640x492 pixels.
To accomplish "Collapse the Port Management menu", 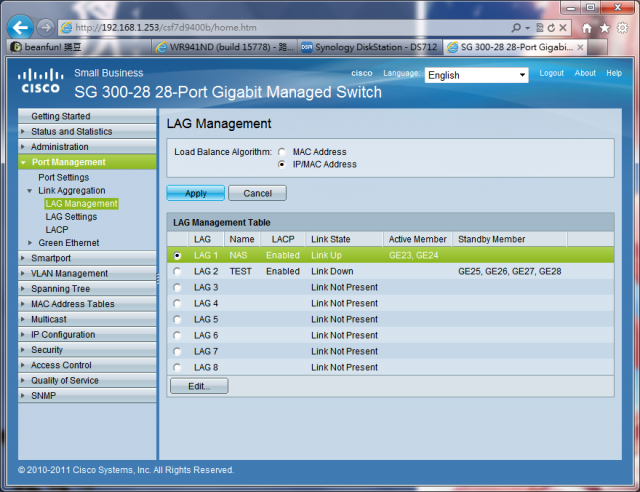I will [x=87, y=162].
